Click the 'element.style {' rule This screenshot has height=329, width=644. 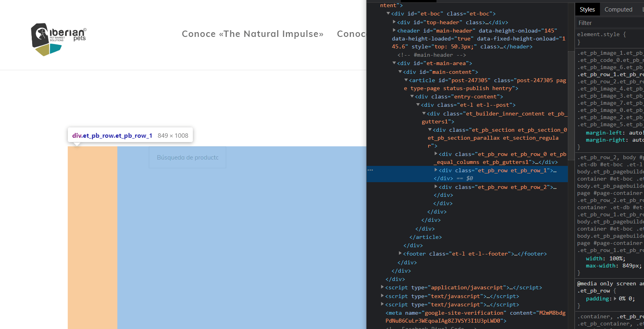(602, 35)
